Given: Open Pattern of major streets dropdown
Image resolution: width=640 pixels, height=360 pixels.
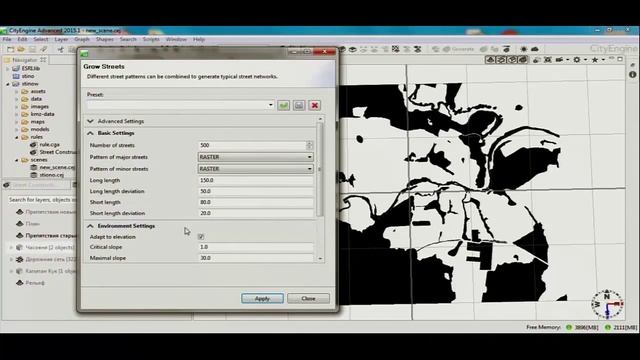Looking at the screenshot, I should tap(256, 157).
